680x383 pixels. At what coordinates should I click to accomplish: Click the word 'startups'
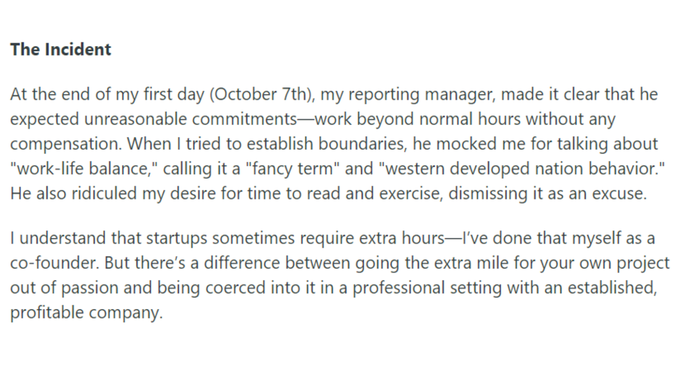(177, 238)
